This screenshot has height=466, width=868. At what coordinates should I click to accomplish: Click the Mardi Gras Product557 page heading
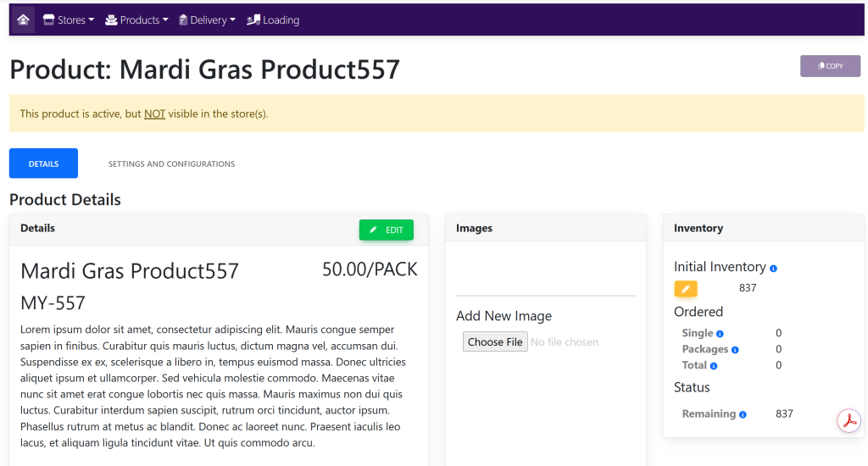click(x=204, y=69)
